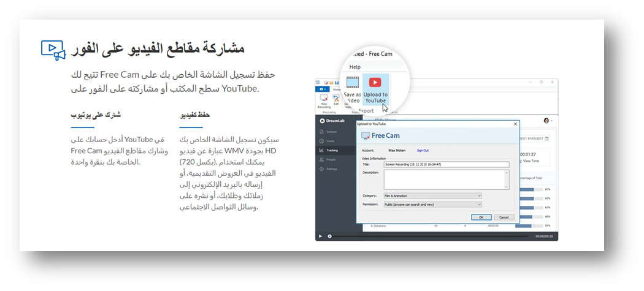
Task: Click the DreamLab logo in sidebar
Action: [332, 121]
